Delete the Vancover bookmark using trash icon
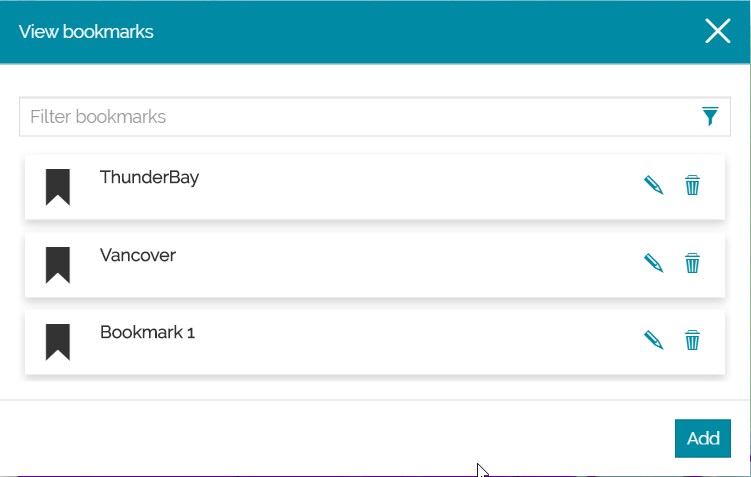 click(692, 263)
